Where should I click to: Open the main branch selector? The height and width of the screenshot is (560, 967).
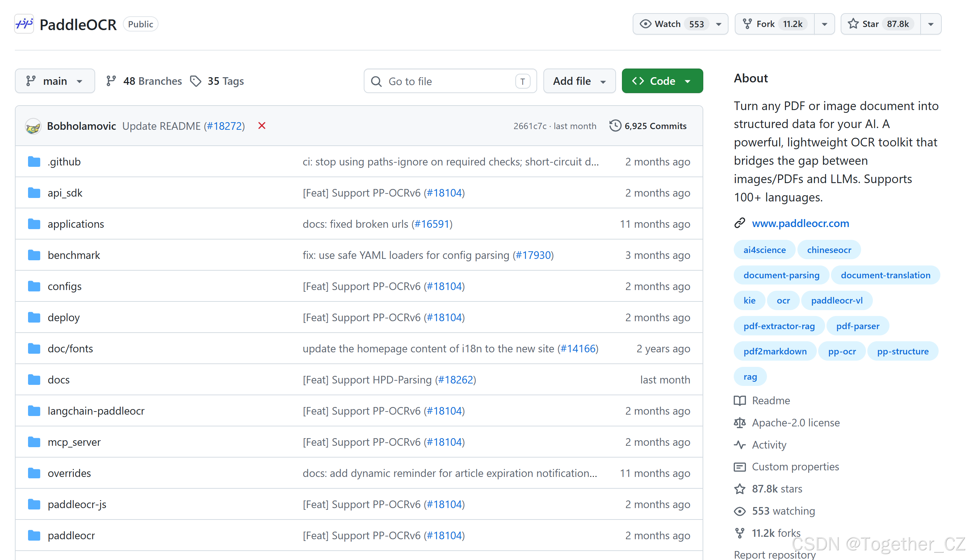pyautogui.click(x=55, y=81)
